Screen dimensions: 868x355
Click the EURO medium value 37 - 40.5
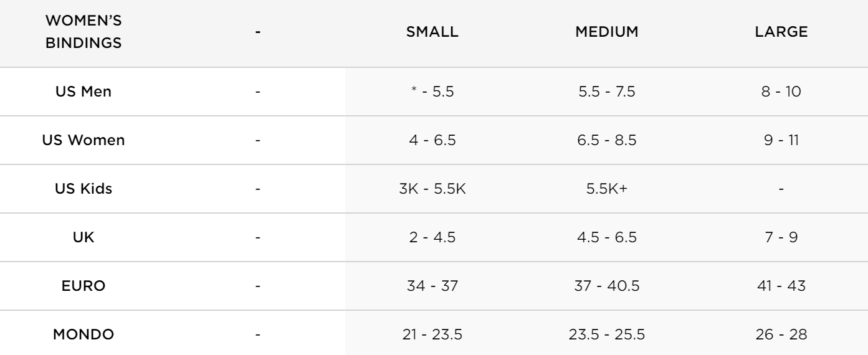click(x=606, y=286)
